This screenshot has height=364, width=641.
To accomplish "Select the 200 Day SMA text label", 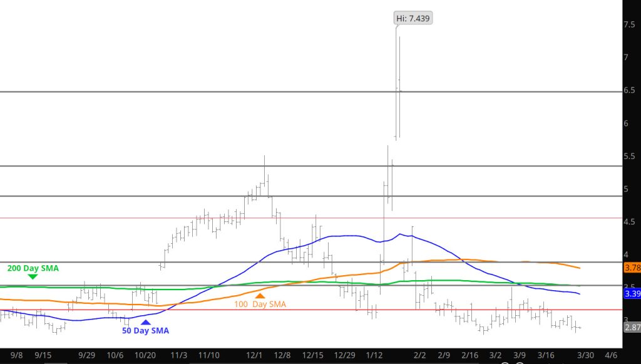I will [33, 268].
